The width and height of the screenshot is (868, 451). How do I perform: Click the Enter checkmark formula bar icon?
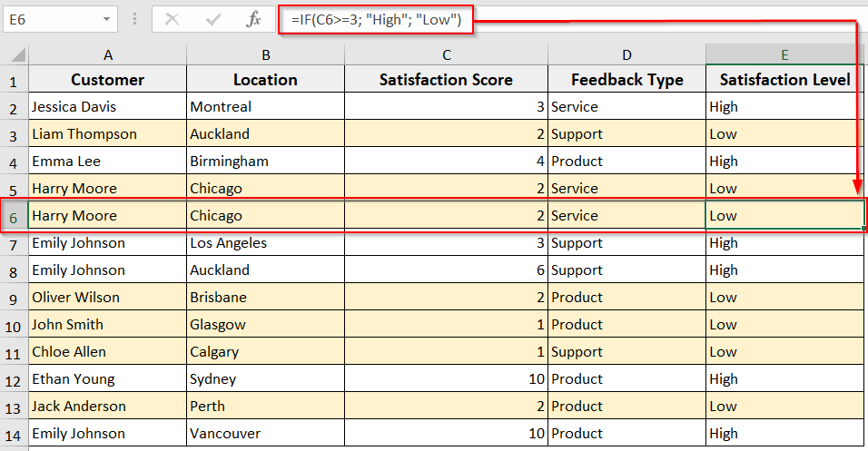point(214,19)
